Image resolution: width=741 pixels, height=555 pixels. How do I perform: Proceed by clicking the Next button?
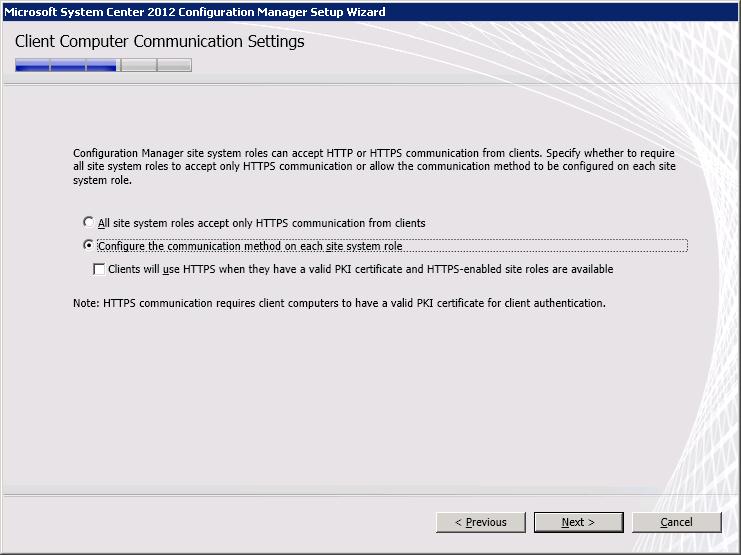[x=578, y=522]
